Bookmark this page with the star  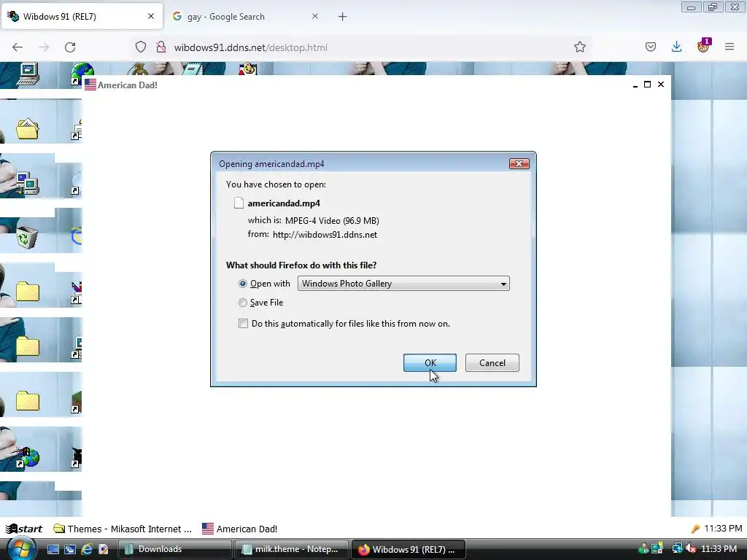click(x=580, y=47)
